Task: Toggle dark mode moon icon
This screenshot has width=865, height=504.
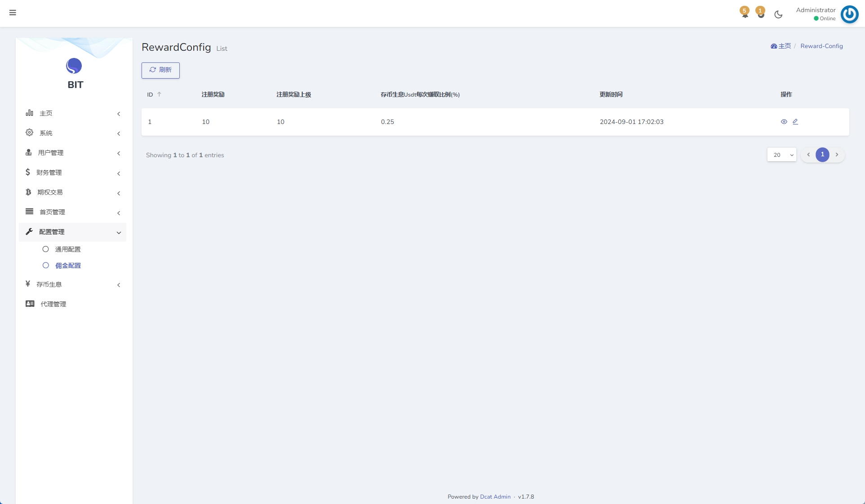Action: (778, 14)
